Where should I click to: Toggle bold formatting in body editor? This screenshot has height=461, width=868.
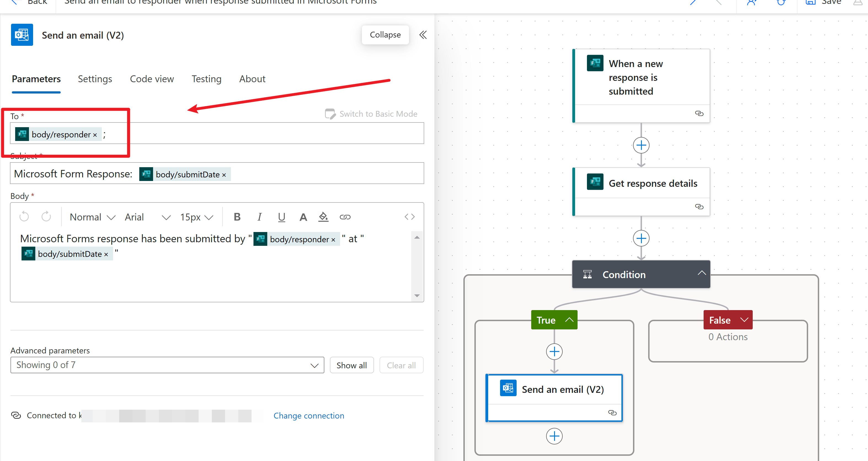pyautogui.click(x=237, y=217)
